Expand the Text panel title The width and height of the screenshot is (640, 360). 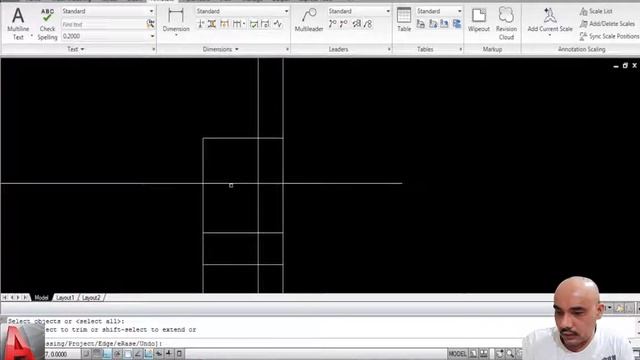[x=76, y=49]
